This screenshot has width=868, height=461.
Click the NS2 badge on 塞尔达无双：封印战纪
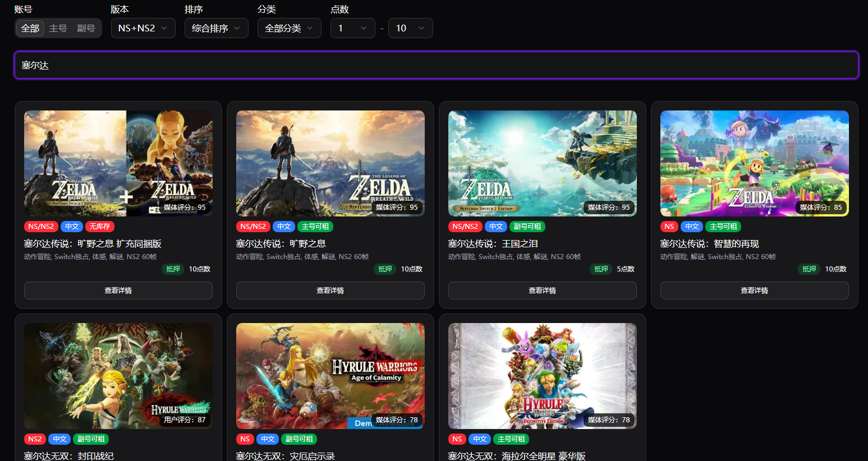(35, 439)
